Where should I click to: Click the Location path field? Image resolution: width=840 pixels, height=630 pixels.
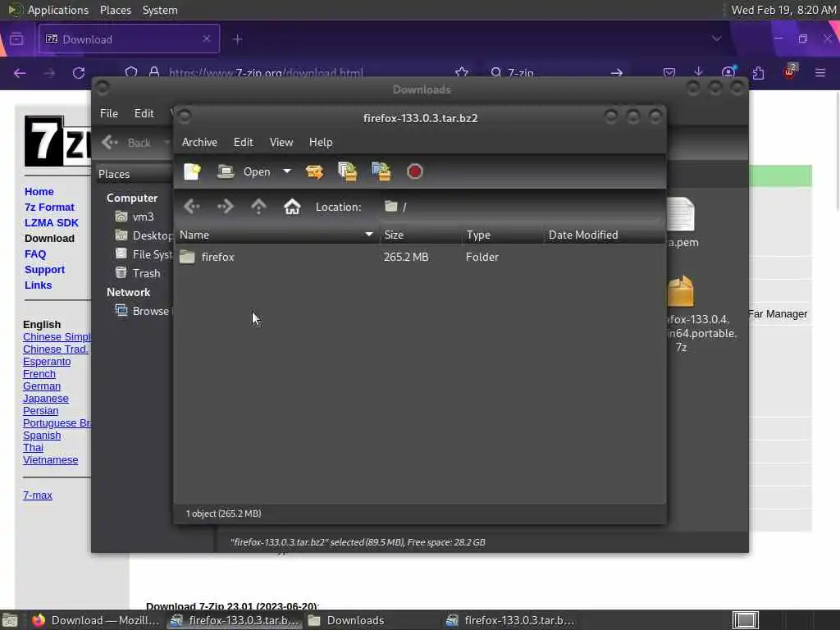(x=521, y=207)
